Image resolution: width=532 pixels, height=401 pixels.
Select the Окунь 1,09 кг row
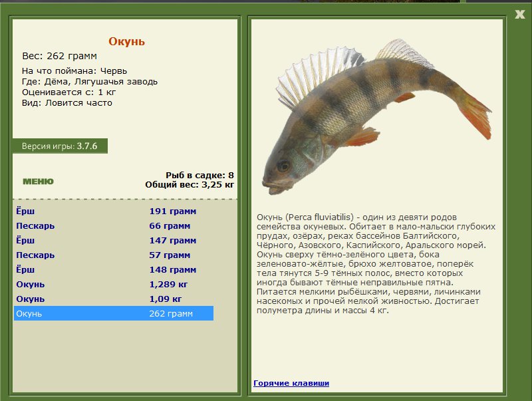(114, 299)
